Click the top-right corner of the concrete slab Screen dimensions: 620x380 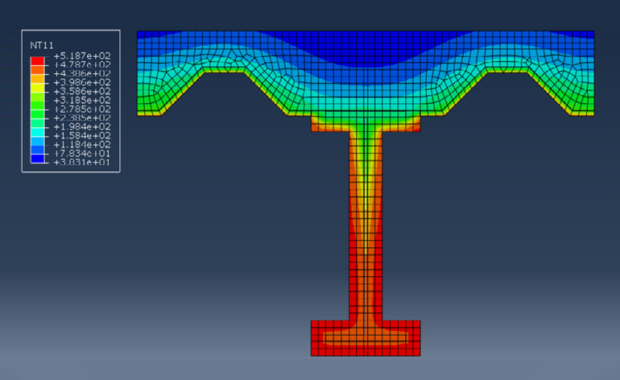coord(594,32)
